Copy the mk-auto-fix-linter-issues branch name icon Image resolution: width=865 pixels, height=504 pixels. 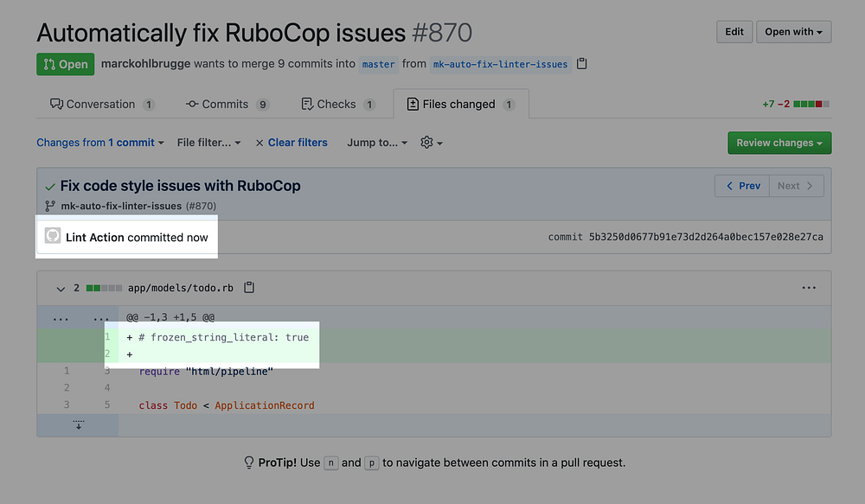582,64
